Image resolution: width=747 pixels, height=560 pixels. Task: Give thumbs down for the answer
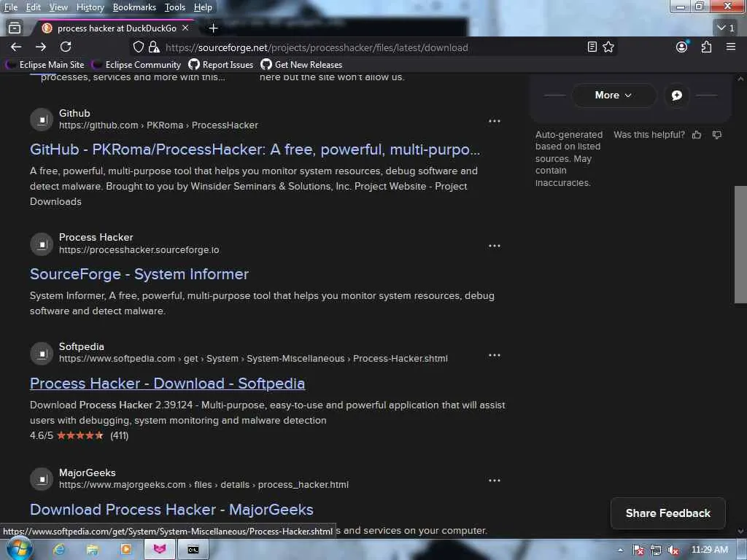pyautogui.click(x=717, y=135)
